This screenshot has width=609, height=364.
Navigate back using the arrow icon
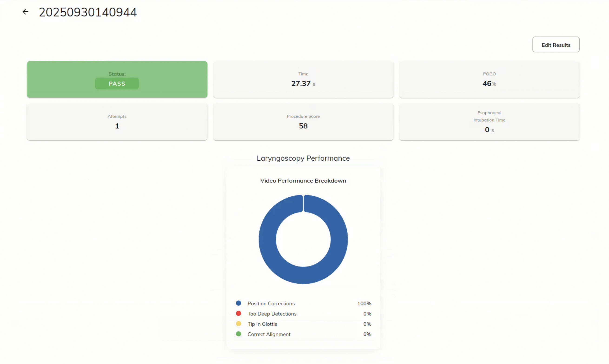[25, 12]
